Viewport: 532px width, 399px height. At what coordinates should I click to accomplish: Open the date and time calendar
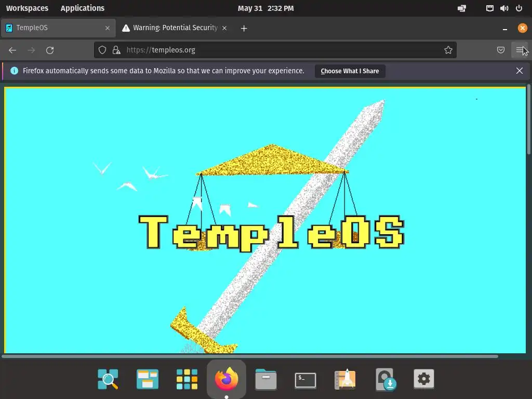click(265, 8)
